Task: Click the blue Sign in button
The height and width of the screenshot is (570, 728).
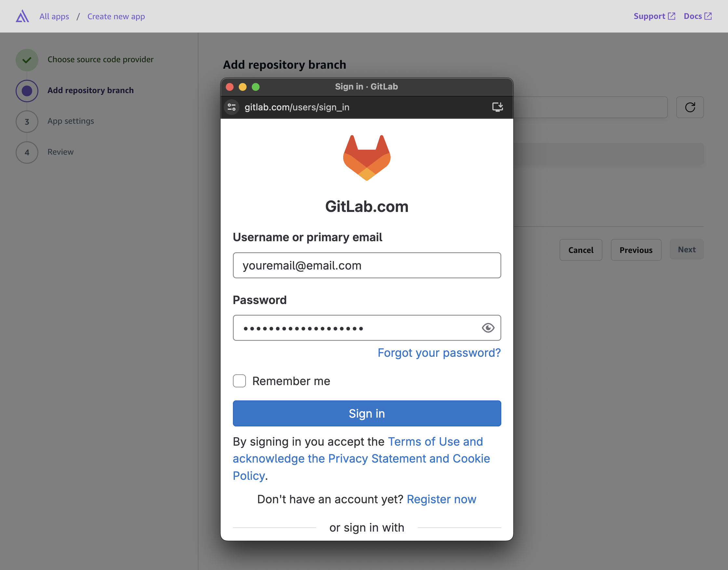Action: point(367,413)
